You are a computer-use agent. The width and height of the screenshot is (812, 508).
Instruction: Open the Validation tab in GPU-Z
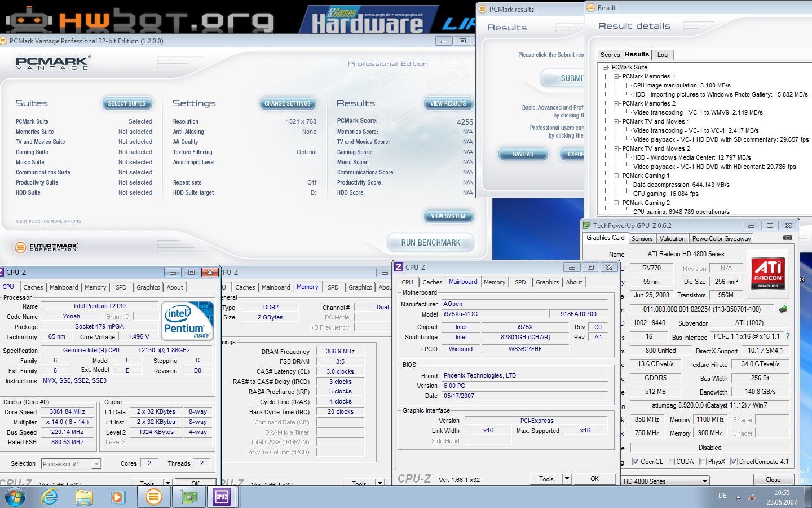(x=672, y=239)
